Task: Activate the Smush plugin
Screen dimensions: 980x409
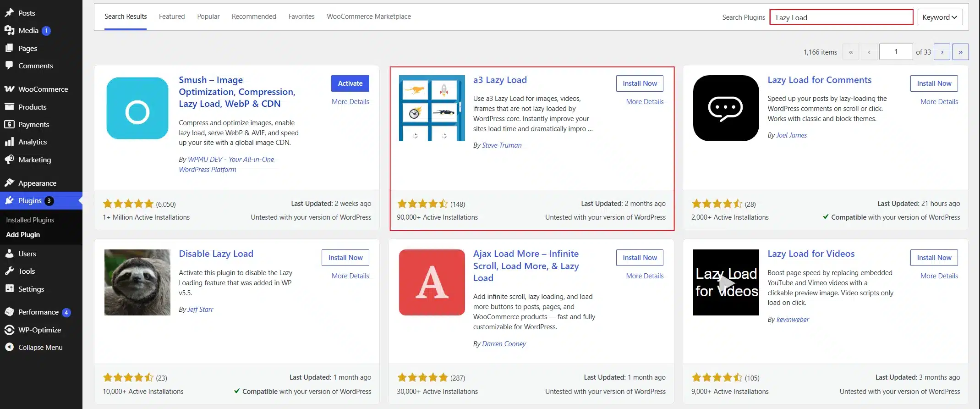Action: (350, 83)
